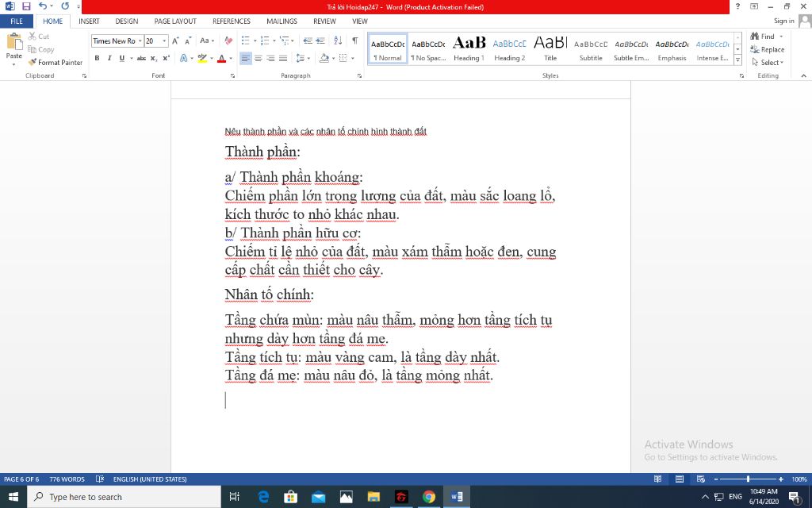812x508 pixels.
Task: Click the Replace button in Editing group
Action: pyautogui.click(x=768, y=49)
